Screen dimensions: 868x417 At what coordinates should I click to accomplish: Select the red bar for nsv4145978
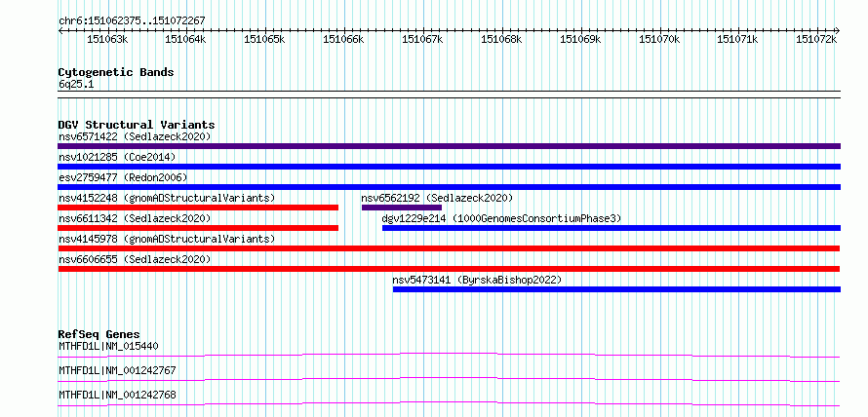tap(449, 248)
